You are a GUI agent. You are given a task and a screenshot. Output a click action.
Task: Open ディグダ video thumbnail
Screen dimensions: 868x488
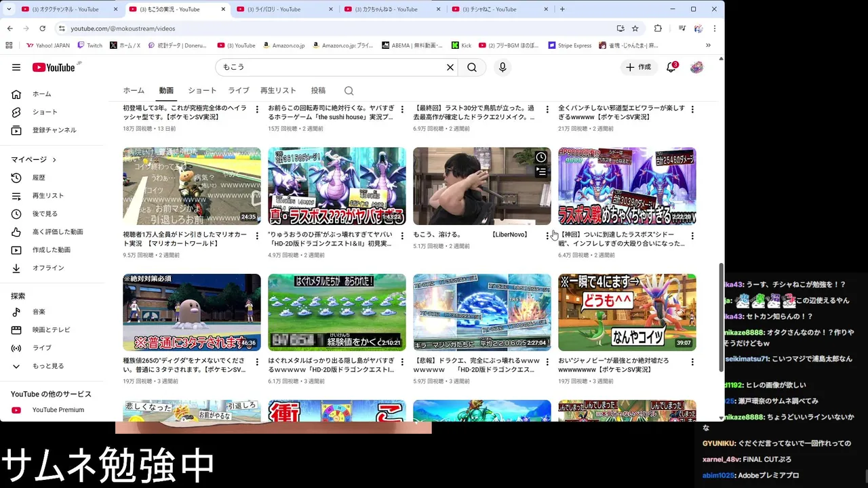(x=192, y=312)
